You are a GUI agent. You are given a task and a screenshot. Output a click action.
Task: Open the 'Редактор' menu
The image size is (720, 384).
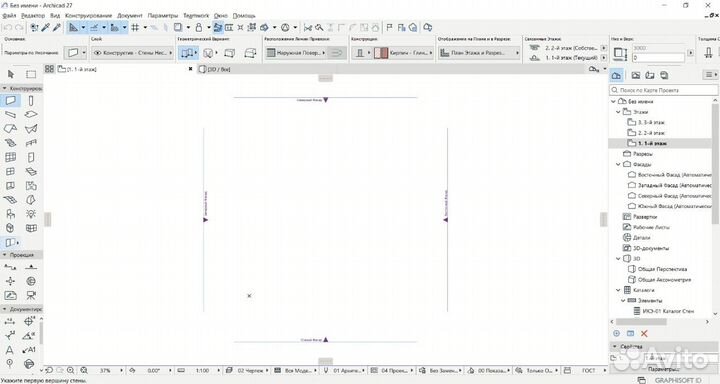(x=33, y=16)
